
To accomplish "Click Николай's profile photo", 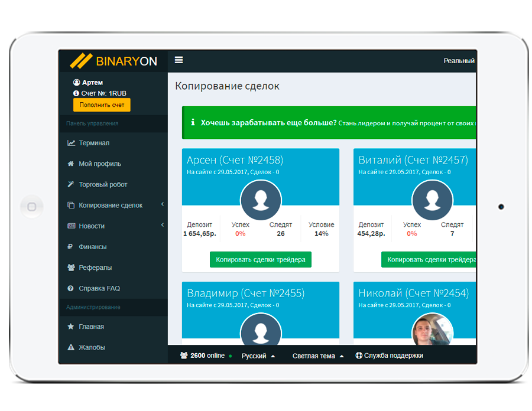I will click(x=432, y=331).
